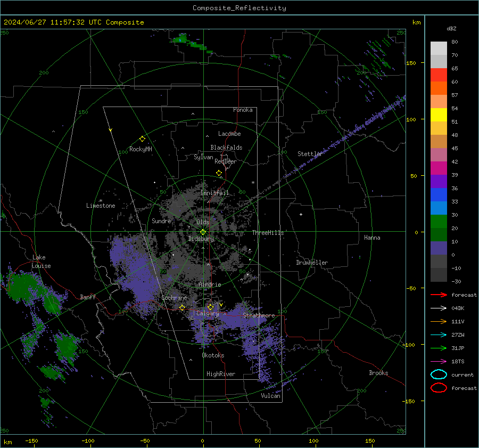Click the red forecast arrow in legend
479x448 pixels.
439,295
